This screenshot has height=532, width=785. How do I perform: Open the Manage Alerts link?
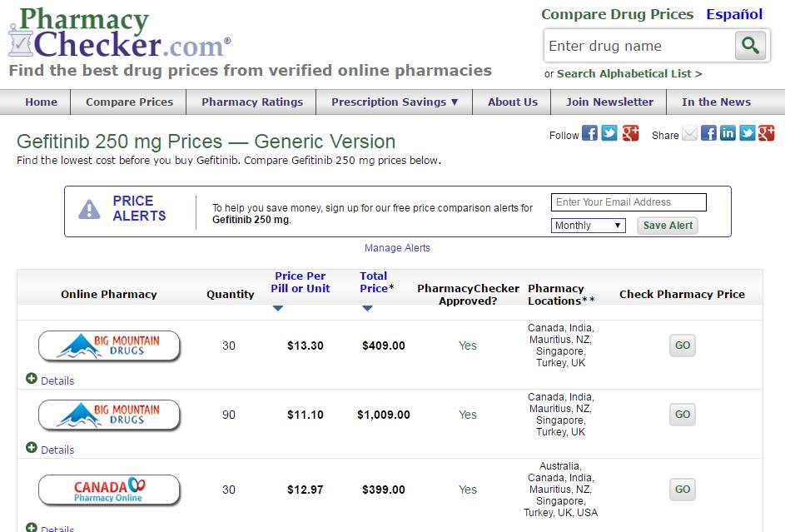coord(397,248)
